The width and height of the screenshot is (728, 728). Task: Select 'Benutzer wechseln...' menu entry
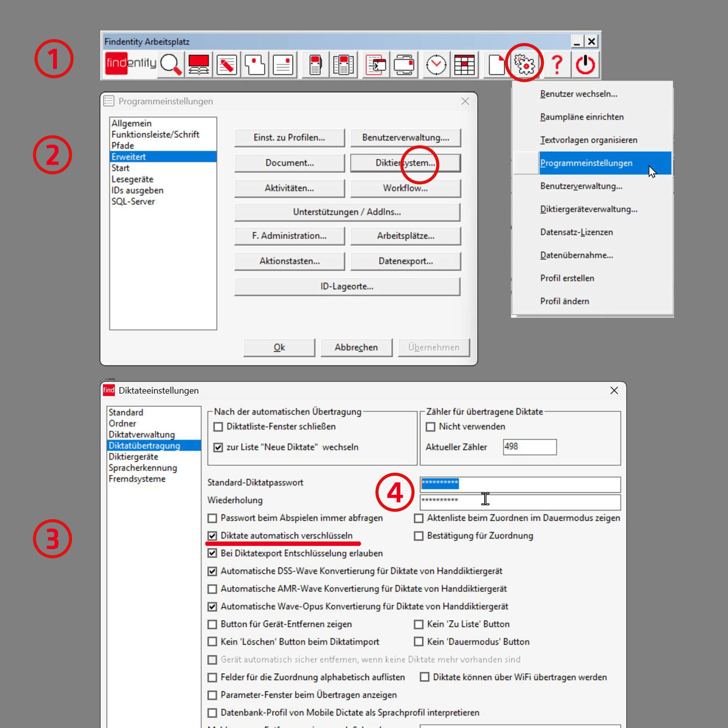(x=578, y=94)
